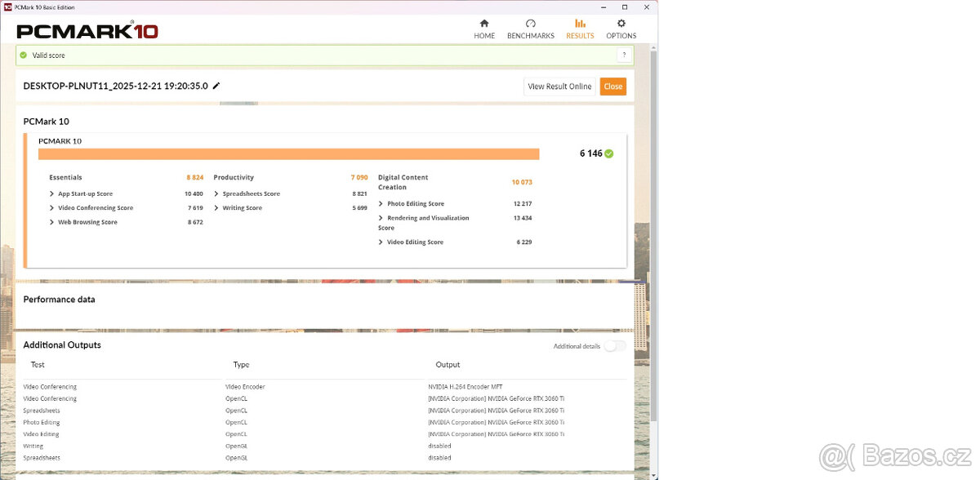The height and width of the screenshot is (480, 980).
Task: Click the View Result Online button
Action: (559, 86)
